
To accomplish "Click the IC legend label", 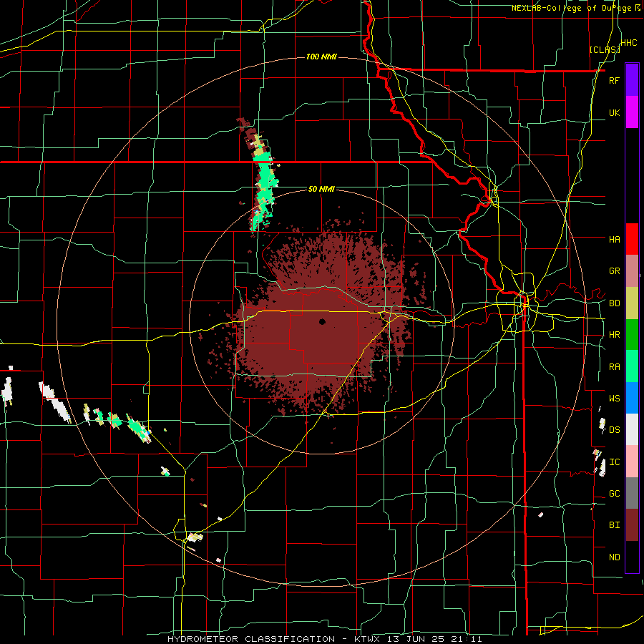I will 614,462.
